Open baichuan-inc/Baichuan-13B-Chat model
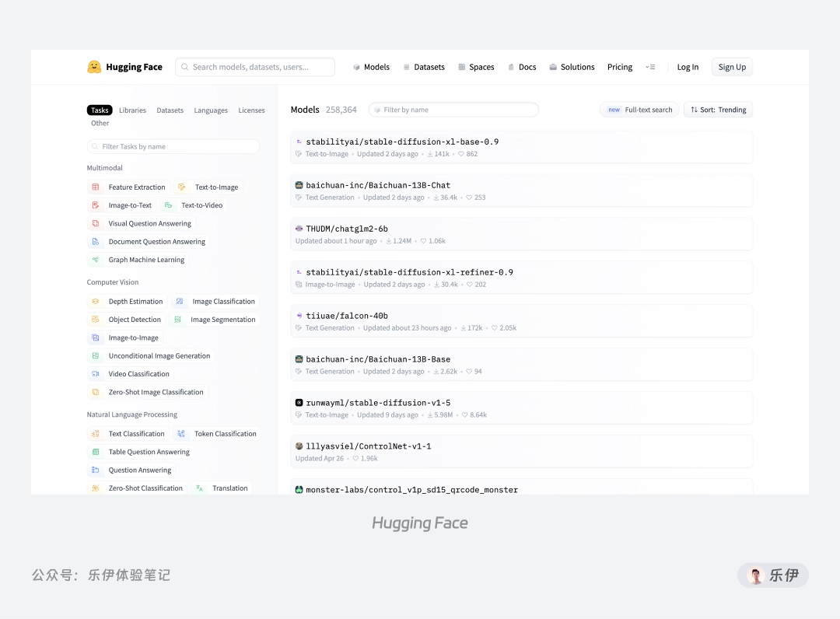Image resolution: width=840 pixels, height=619 pixels. coord(521,191)
